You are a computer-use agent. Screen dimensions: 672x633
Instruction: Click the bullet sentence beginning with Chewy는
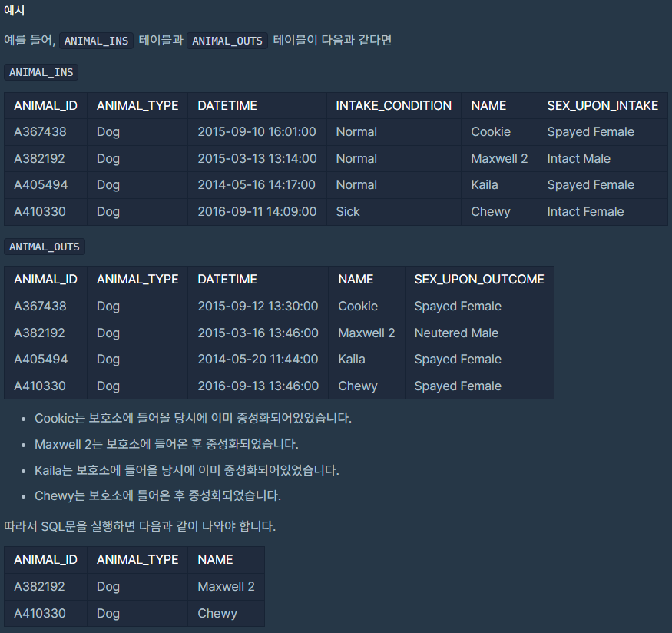click(x=157, y=495)
